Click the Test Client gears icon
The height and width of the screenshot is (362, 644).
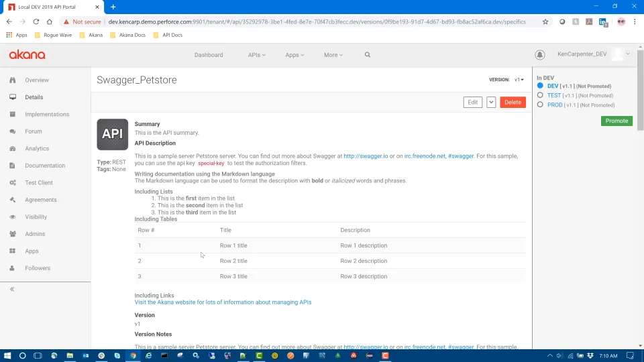click(x=13, y=182)
